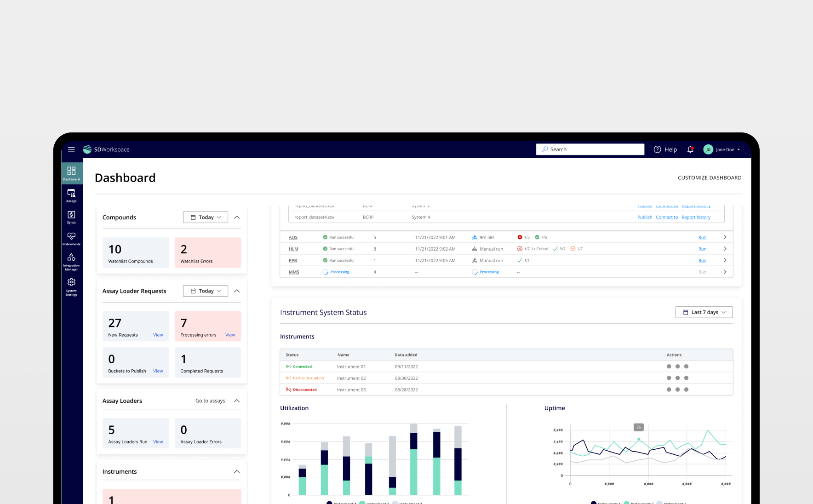
Task: Open the Dashboard sidebar item
Action: 71,173
